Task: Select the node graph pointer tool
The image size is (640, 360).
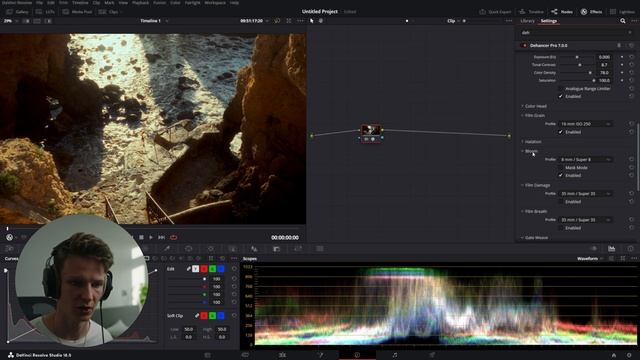Action: (x=312, y=21)
